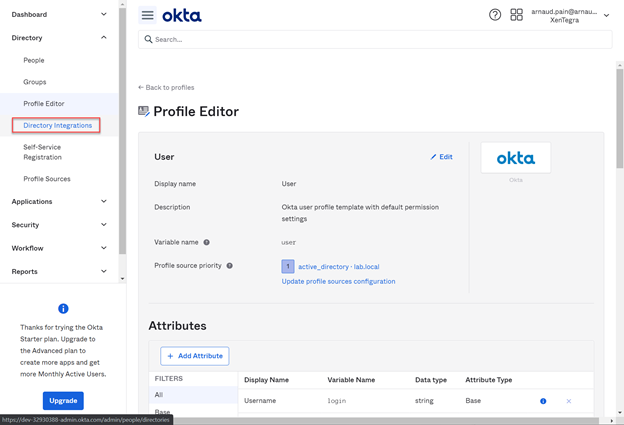The image size is (624, 425).
Task: Click the Add Attribute button
Action: point(195,356)
